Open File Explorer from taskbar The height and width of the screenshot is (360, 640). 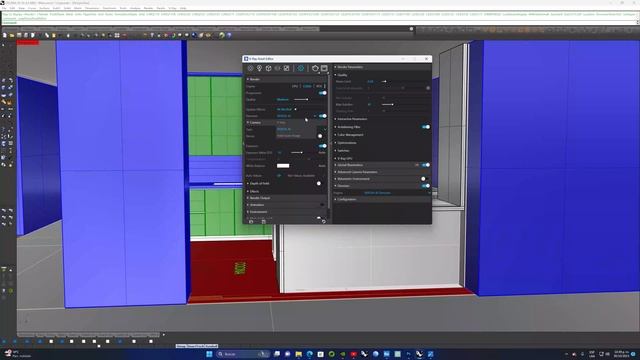point(299,354)
